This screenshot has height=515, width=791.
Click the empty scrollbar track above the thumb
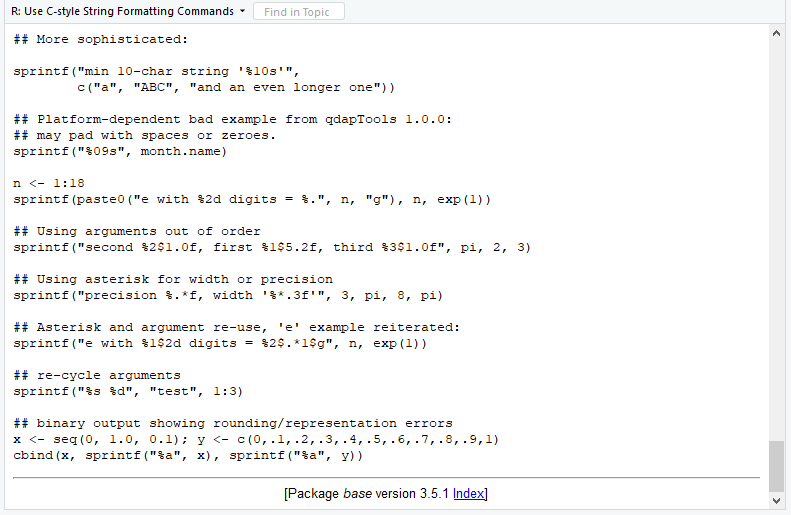click(x=776, y=240)
